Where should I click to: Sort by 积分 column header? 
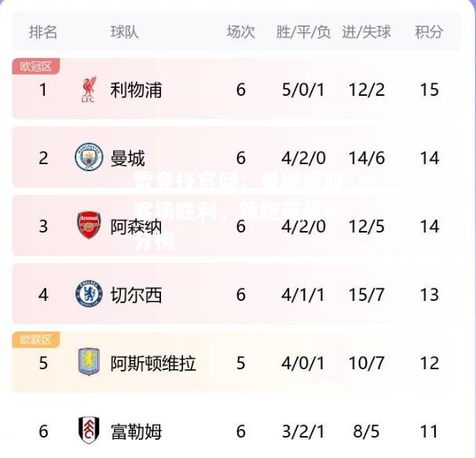pyautogui.click(x=429, y=32)
